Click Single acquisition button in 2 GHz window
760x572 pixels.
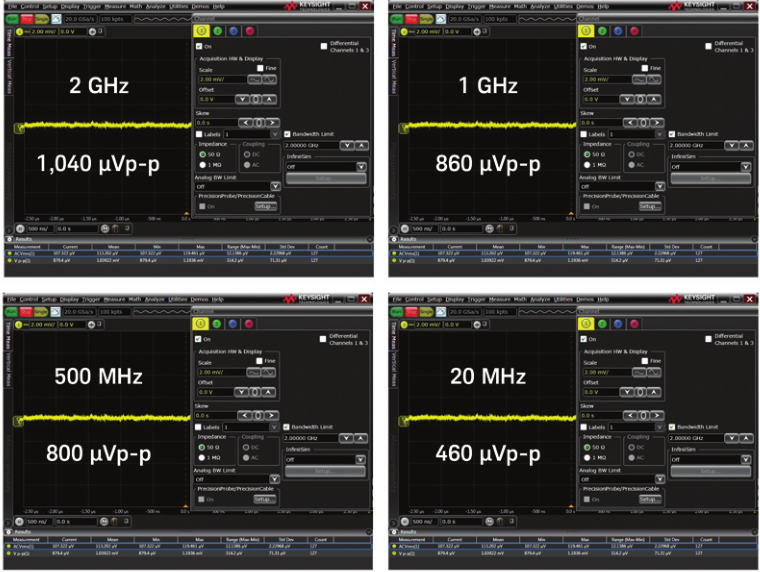(41, 19)
